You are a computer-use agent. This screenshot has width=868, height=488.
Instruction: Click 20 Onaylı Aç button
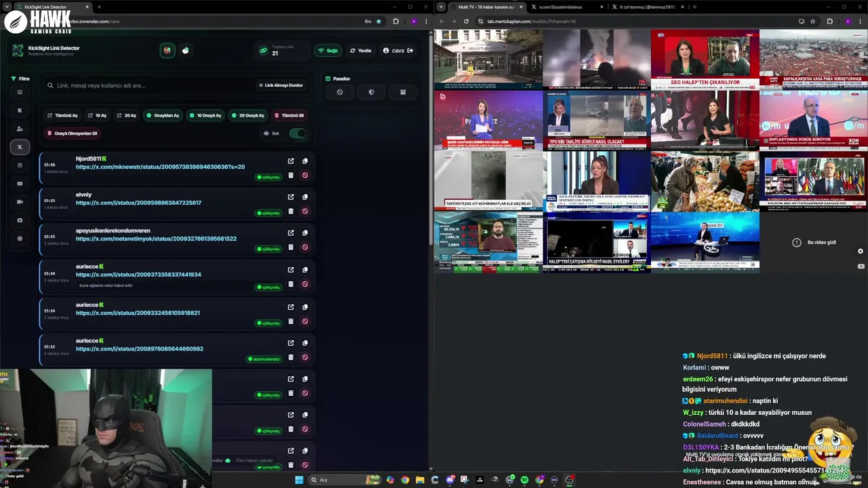coord(248,115)
